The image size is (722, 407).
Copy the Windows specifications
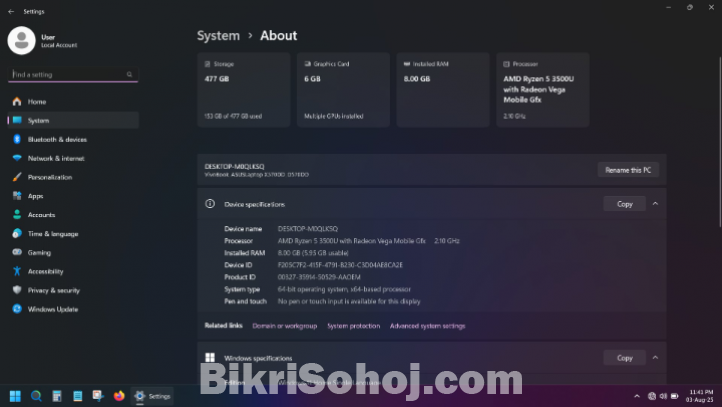(x=624, y=358)
